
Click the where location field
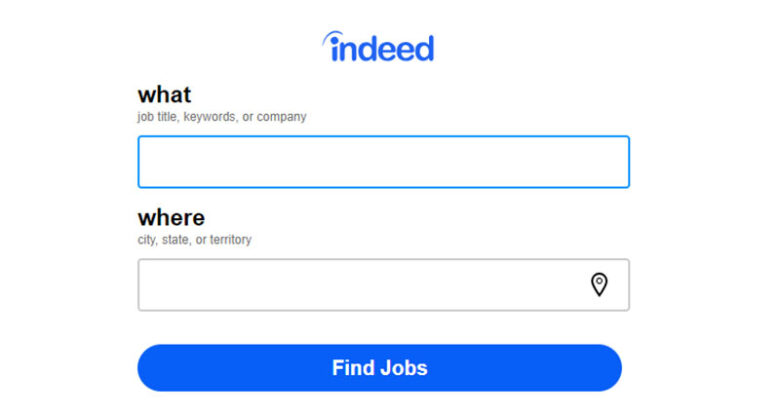pos(360,285)
